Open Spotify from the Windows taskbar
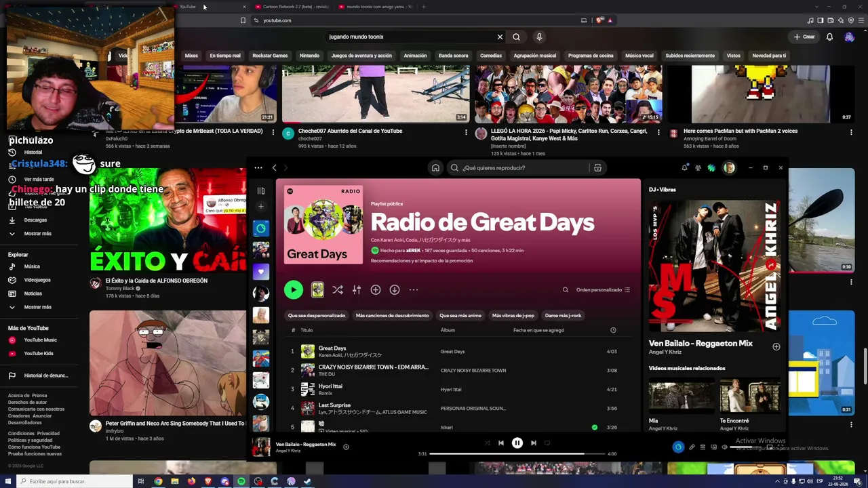The width and height of the screenshot is (868, 488). [x=241, y=481]
